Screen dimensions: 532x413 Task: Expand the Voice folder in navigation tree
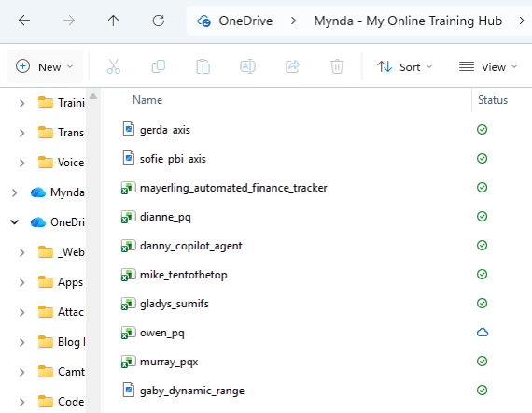click(x=21, y=163)
